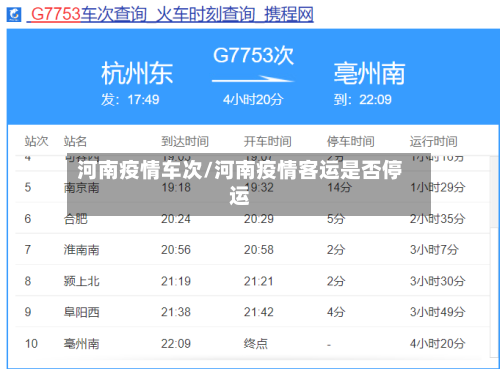Image resolution: width=500 pixels, height=369 pixels.
Task: Click the 运行时间 column header
Action: (434, 141)
